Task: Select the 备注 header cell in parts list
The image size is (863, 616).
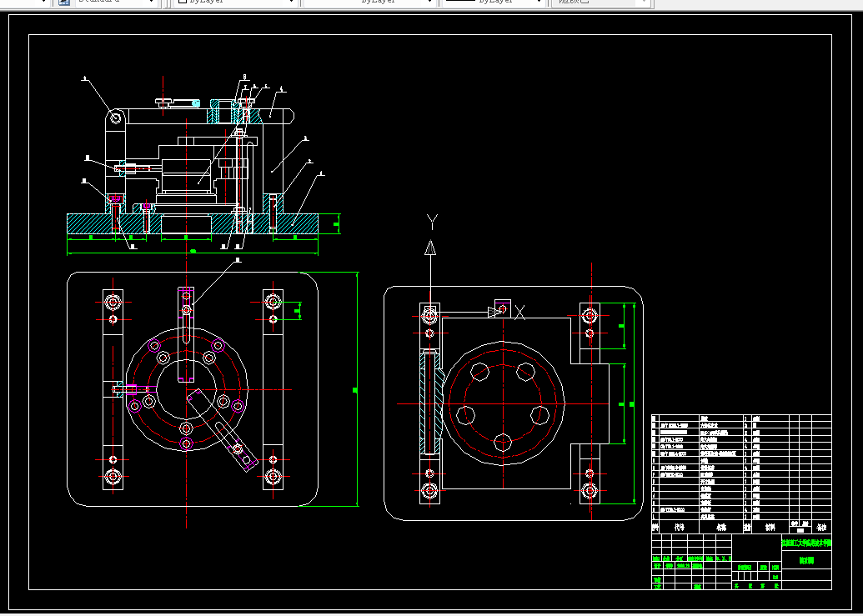Action: pos(821,527)
